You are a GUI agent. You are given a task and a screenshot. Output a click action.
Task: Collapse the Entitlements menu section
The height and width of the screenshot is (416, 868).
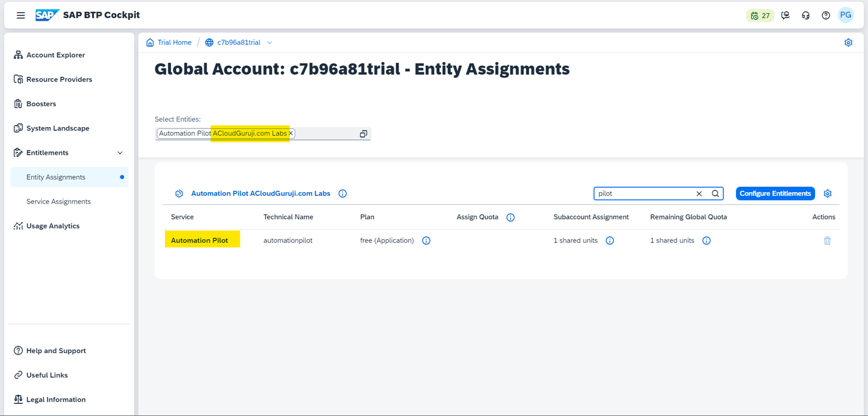tap(120, 153)
